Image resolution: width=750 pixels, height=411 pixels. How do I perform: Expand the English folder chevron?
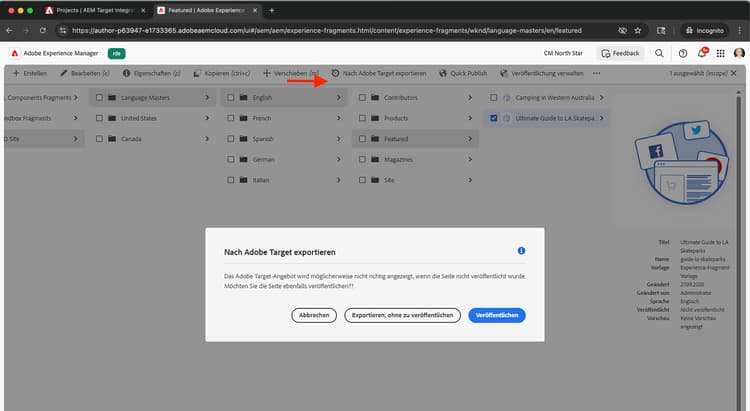(x=339, y=98)
